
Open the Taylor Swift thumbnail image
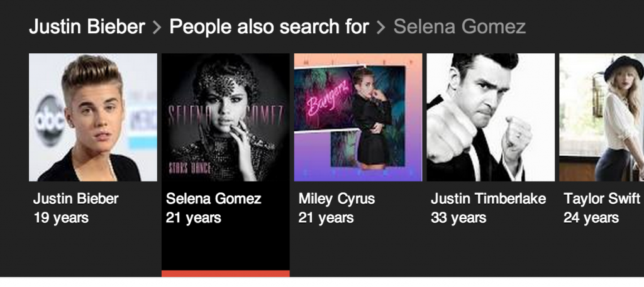[x=602, y=117]
